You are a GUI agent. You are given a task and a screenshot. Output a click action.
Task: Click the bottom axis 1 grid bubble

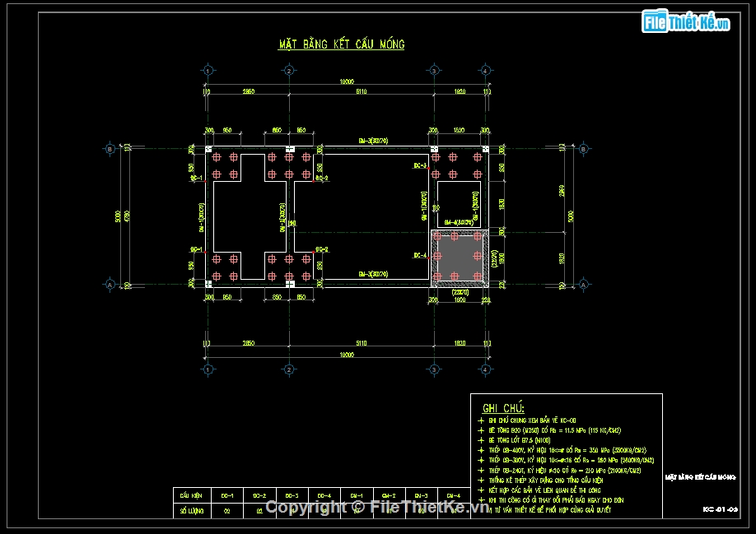208,369
